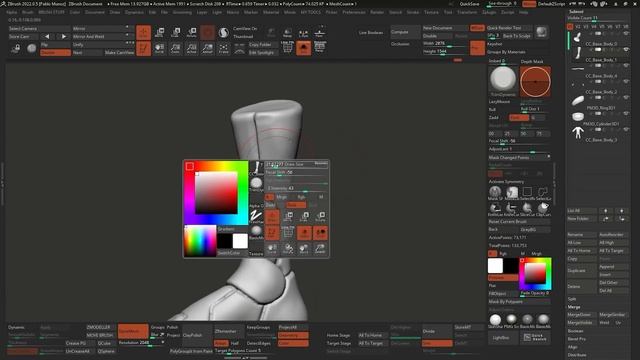Click the Select Rect brush icon
Screen dimensions: 640x360
[527, 192]
